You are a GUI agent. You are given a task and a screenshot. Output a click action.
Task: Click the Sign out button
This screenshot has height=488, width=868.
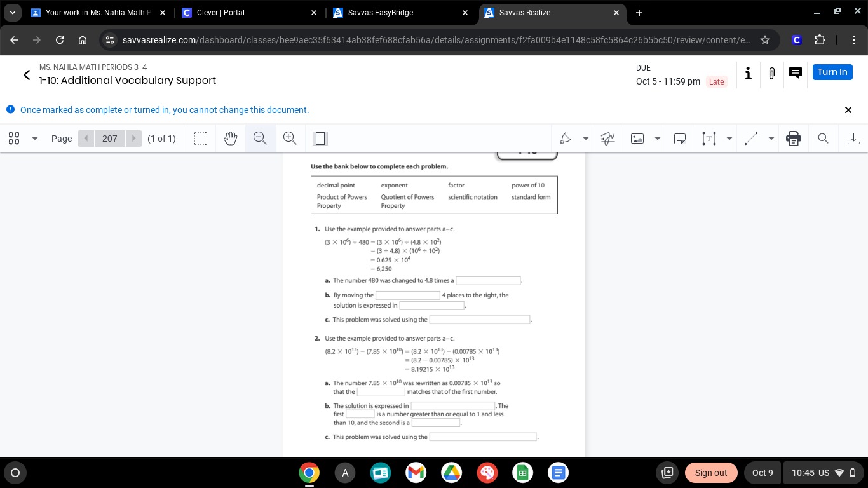(711, 472)
